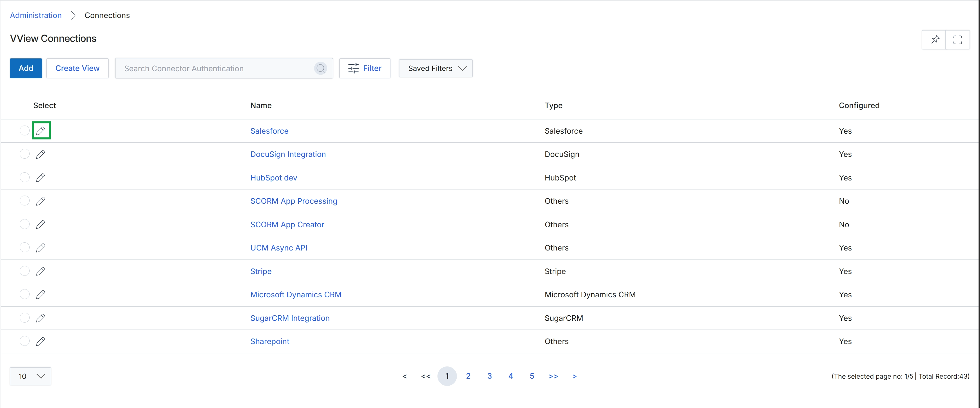The image size is (980, 408).
Task: Choose the Stripe row radio button
Action: [x=25, y=271]
